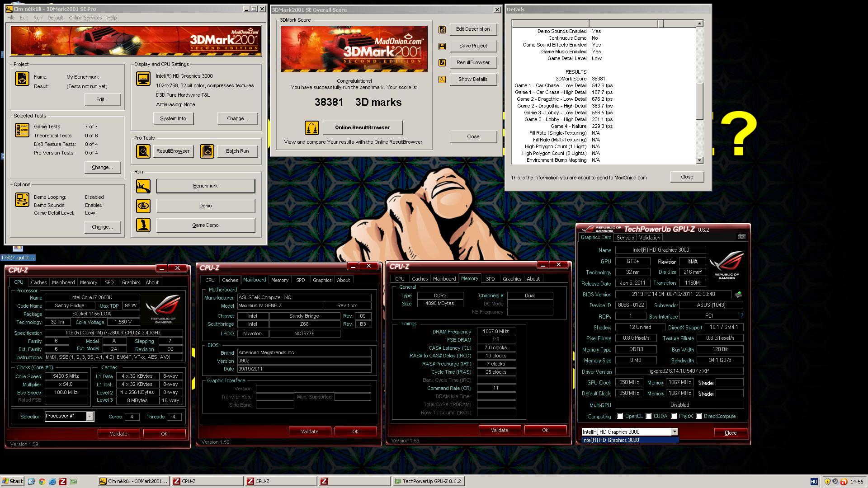Click the Edit... button in Project section
868x488 pixels.
[x=102, y=100]
